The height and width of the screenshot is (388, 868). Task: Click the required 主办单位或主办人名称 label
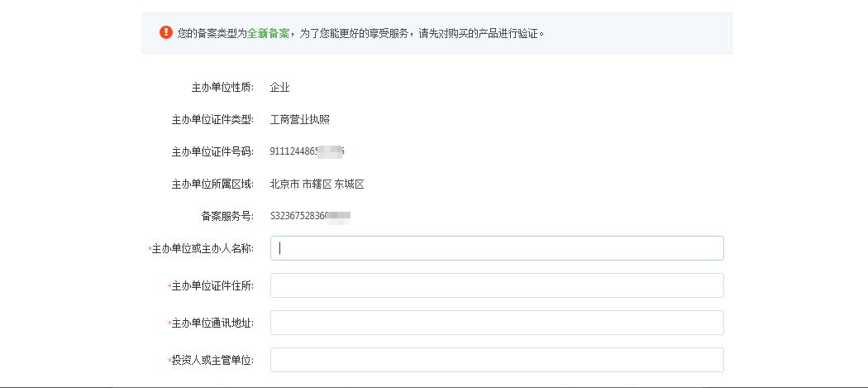tap(203, 249)
